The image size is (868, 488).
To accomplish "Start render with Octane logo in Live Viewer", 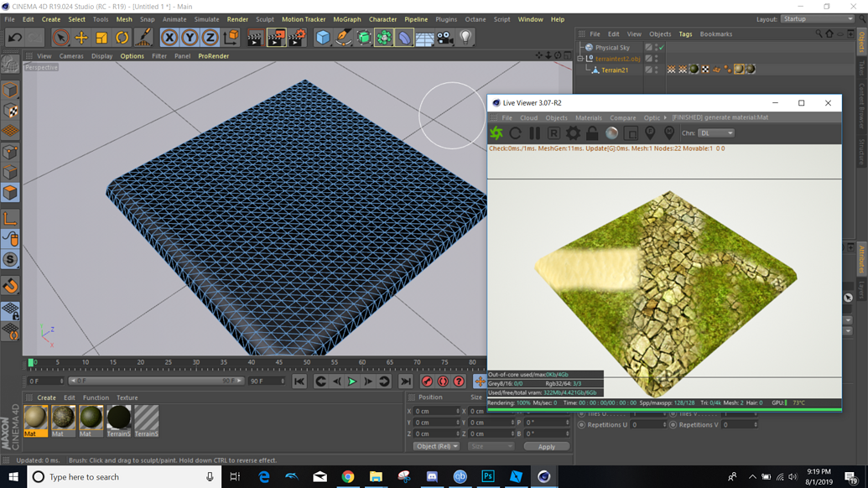I will pos(496,132).
